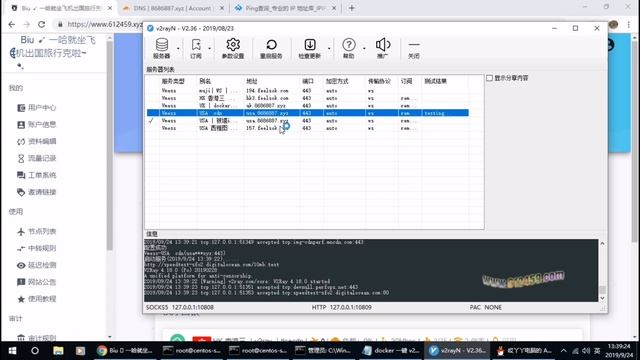
Task: Select the first server row 194.feelzok.com
Action: pyautogui.click(x=308, y=90)
